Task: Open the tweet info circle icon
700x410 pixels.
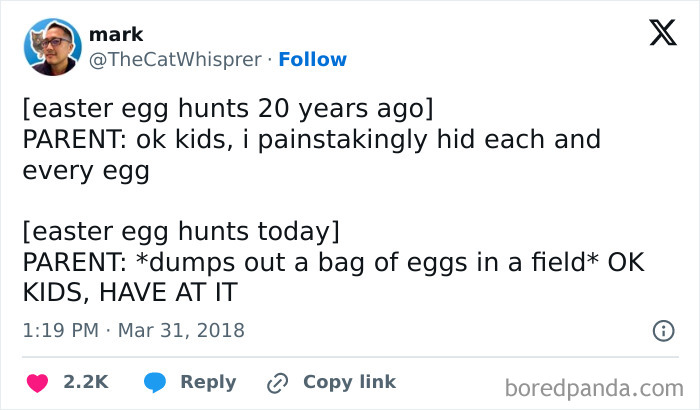Action: [x=661, y=329]
